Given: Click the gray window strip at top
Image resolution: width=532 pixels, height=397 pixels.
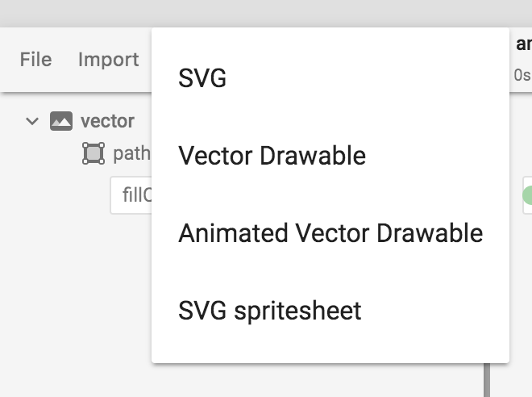Looking at the screenshot, I should coord(266,13).
